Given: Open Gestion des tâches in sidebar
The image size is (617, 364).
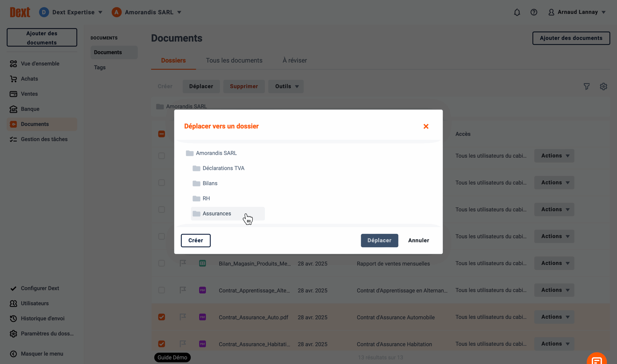Looking at the screenshot, I should [42, 139].
